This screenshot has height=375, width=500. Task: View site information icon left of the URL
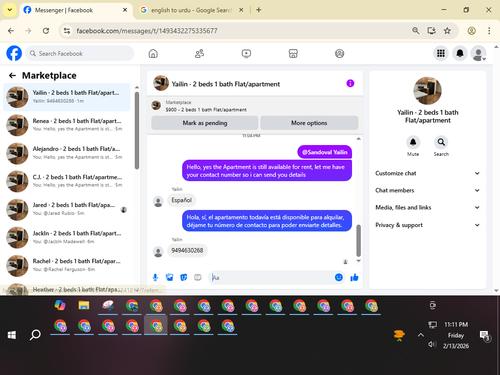[67, 31]
